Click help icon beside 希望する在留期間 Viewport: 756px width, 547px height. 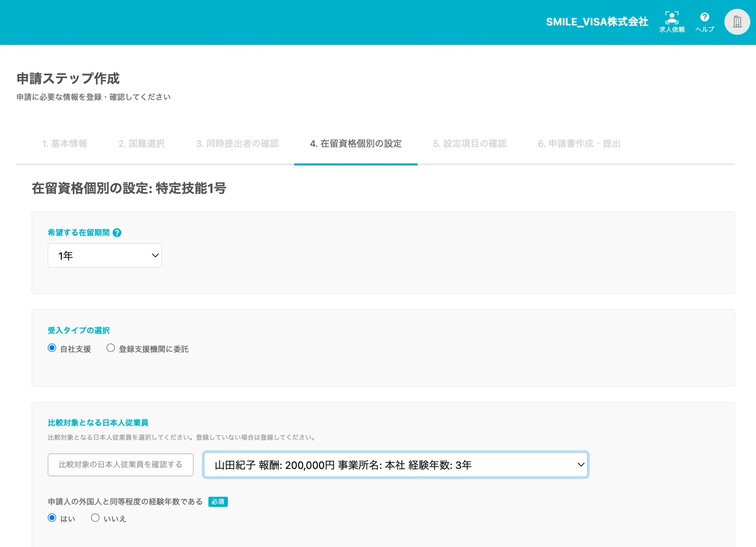click(117, 233)
